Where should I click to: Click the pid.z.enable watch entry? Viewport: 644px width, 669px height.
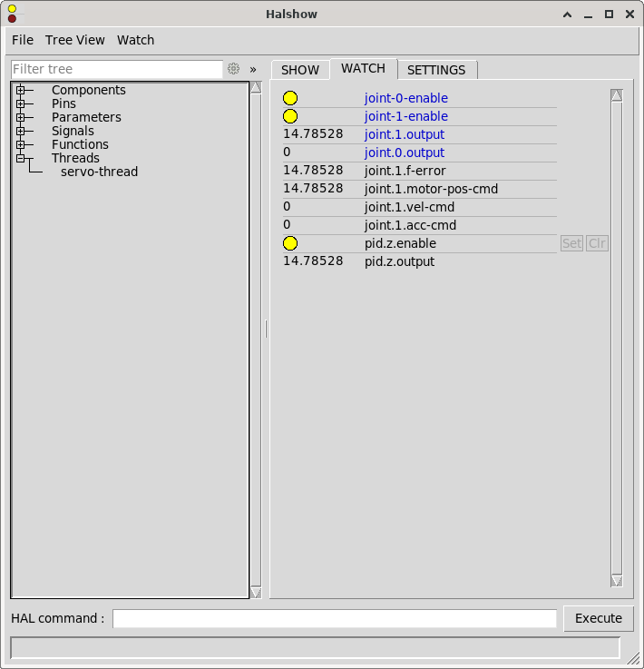(x=400, y=243)
